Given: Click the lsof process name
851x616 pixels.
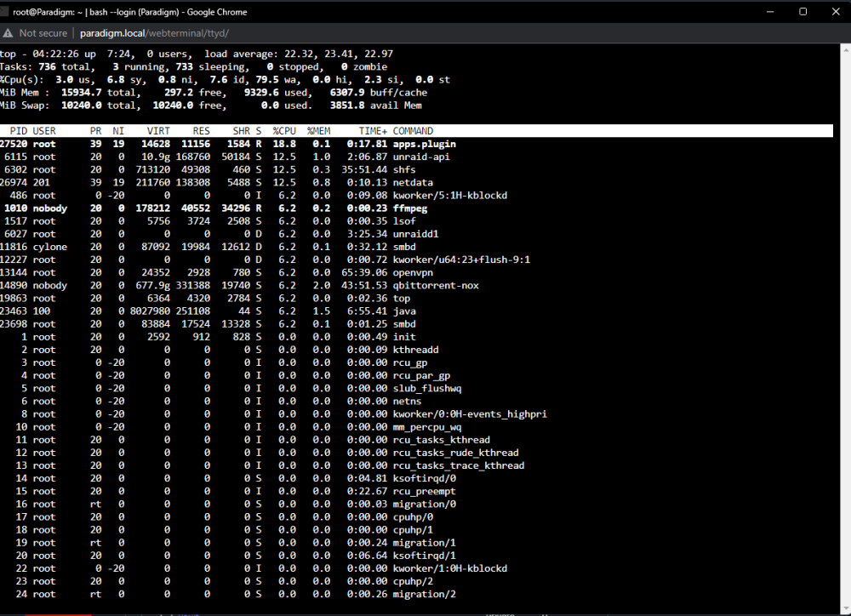Looking at the screenshot, I should [404, 221].
